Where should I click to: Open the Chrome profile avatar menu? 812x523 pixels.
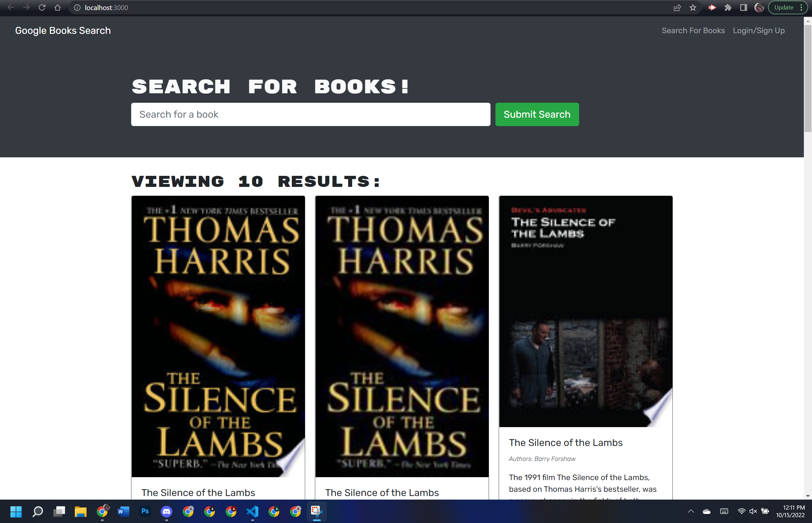[x=759, y=7]
